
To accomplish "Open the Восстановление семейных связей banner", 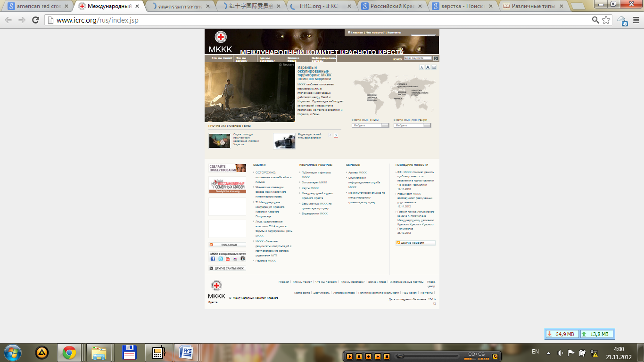I will pyautogui.click(x=227, y=185).
